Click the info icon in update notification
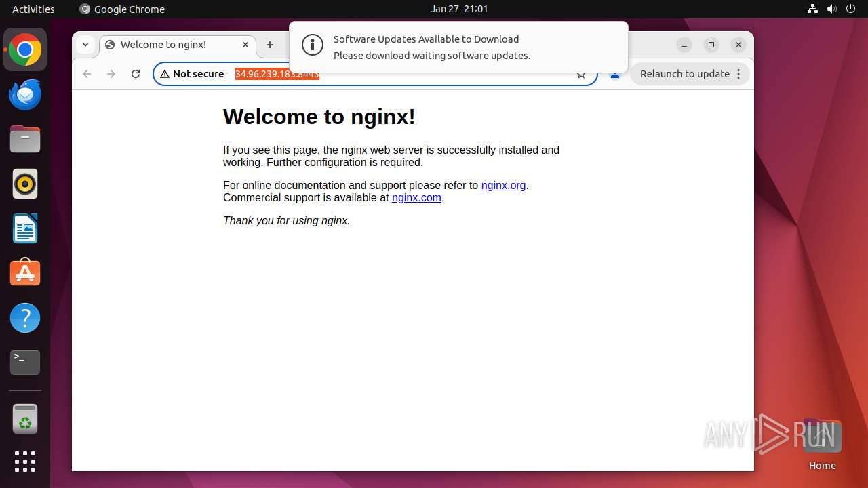The image size is (868, 488). coord(313,45)
